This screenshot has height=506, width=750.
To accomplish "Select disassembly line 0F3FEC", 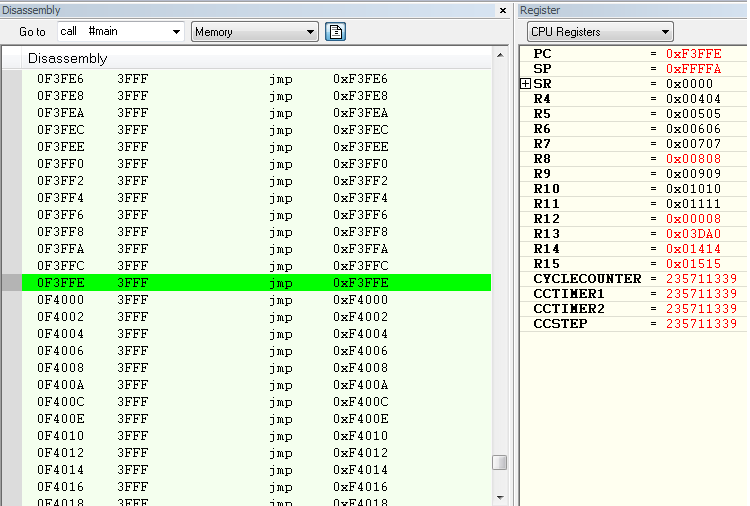I will (x=256, y=130).
